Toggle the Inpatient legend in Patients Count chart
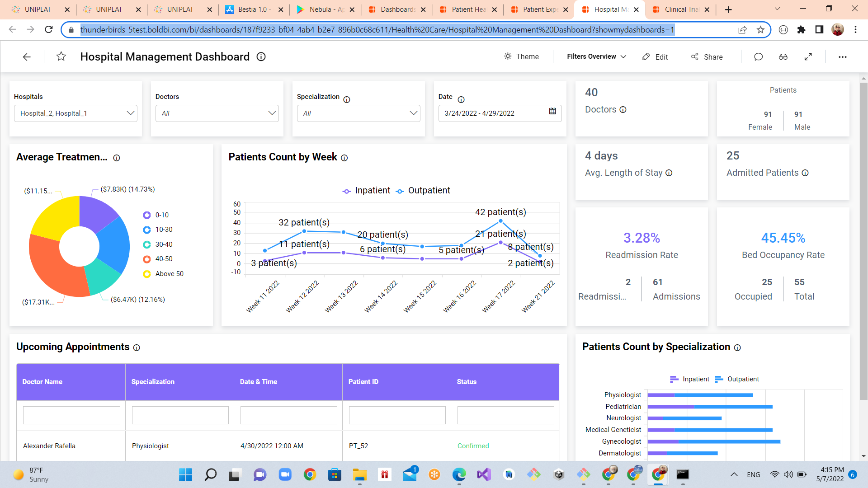 click(x=366, y=190)
